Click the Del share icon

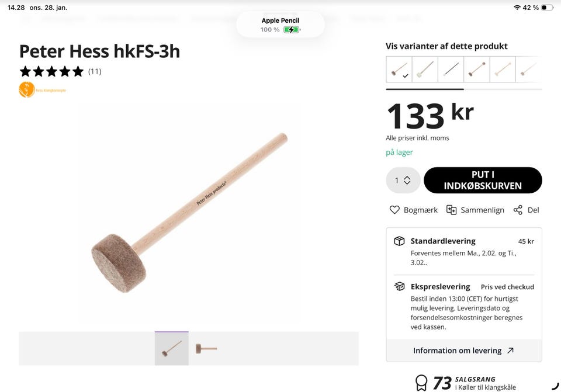(x=518, y=210)
